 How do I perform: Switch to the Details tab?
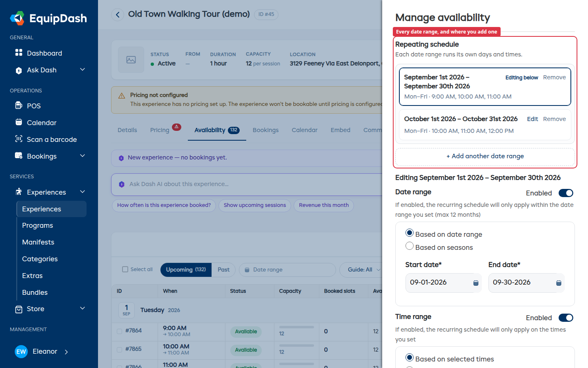tap(127, 130)
